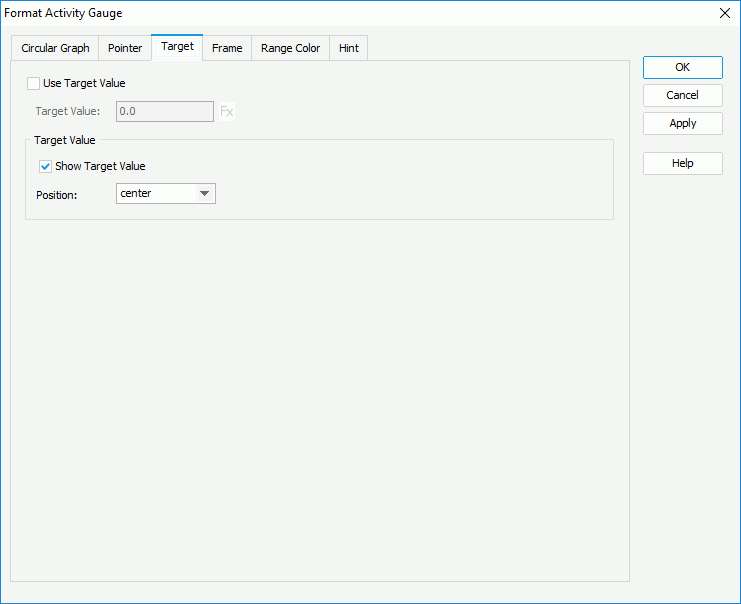Click the Format Activity Gauge title bar
Image resolution: width=741 pixels, height=604 pixels.
300,13
